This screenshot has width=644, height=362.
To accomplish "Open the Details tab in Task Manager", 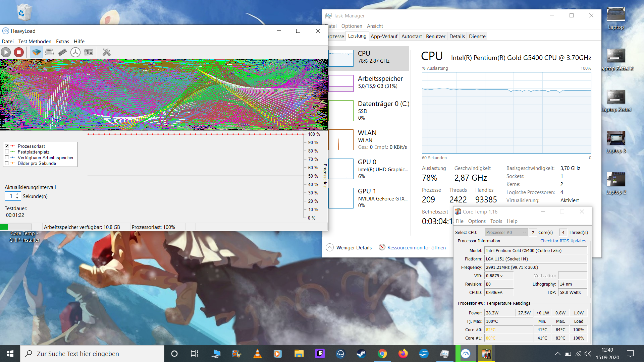I will pyautogui.click(x=457, y=37).
